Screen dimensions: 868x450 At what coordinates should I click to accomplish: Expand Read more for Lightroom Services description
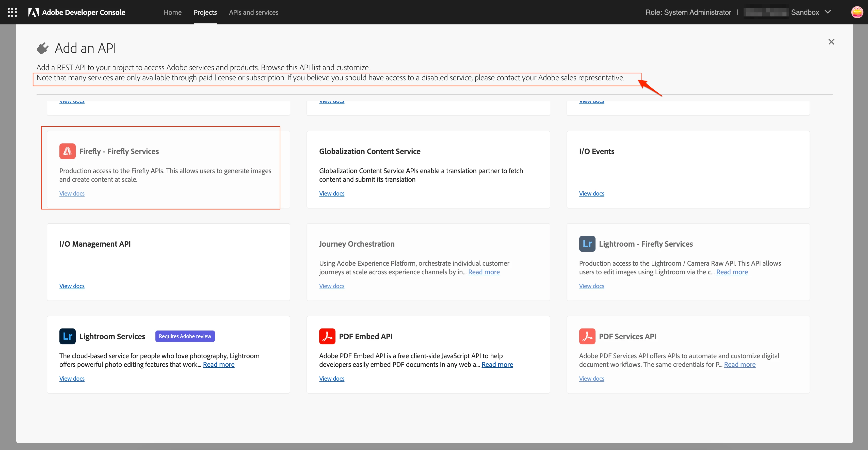click(x=218, y=365)
